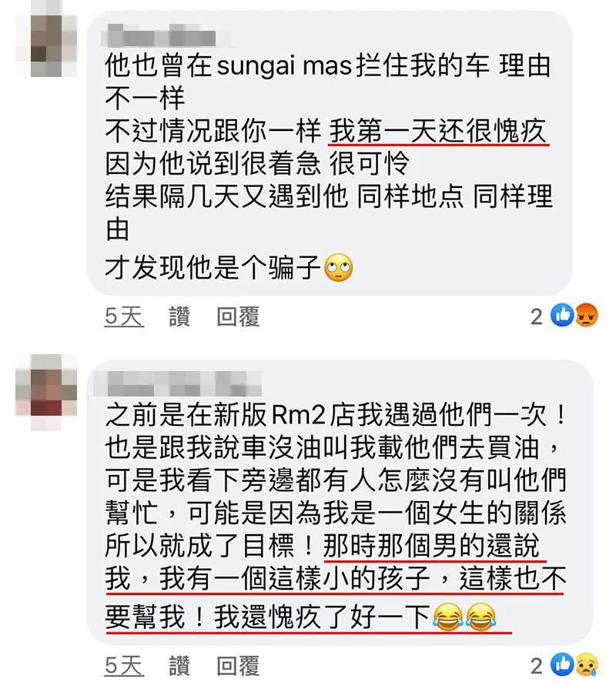The height and width of the screenshot is (689, 616).
Task: Click the sad crying reaction icon
Action: coord(586,664)
